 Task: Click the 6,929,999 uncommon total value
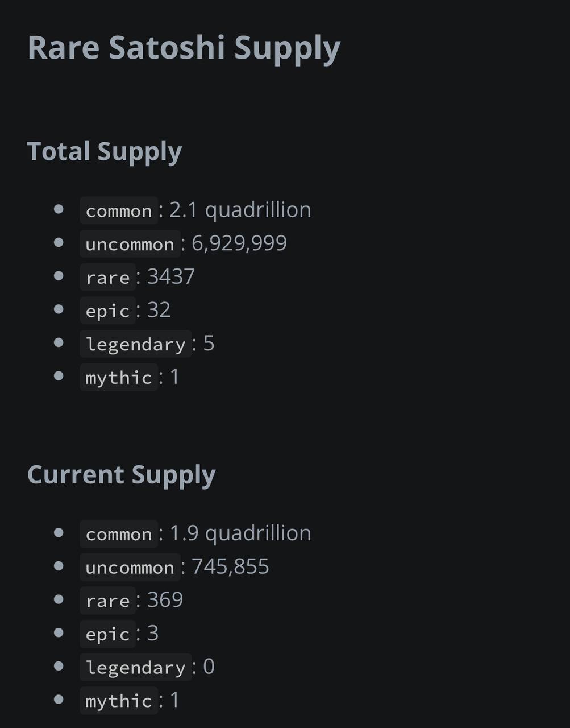point(239,243)
